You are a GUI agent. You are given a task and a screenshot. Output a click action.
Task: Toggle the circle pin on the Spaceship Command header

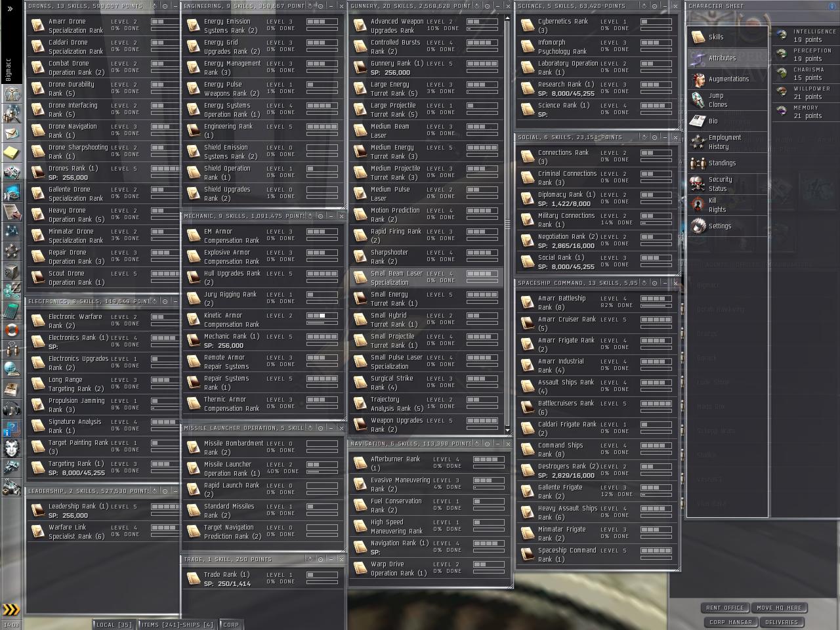[x=654, y=283]
